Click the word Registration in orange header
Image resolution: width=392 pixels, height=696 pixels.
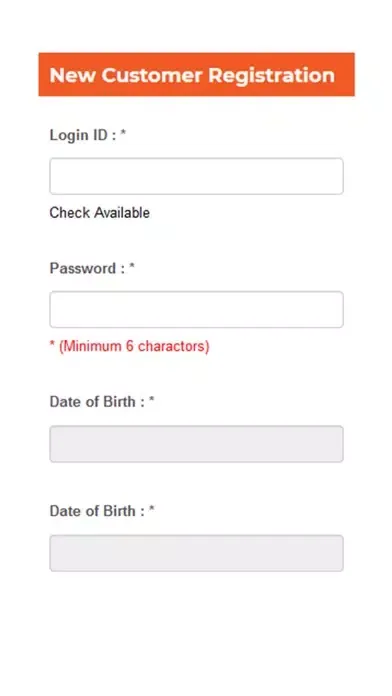pyautogui.click(x=271, y=75)
